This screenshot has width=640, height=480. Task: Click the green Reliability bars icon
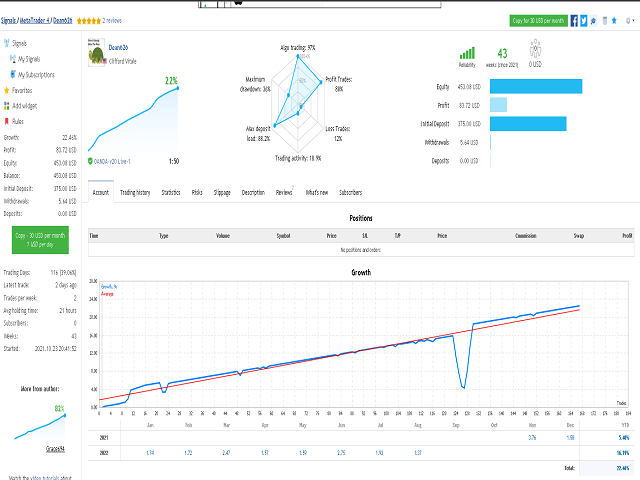tap(467, 53)
